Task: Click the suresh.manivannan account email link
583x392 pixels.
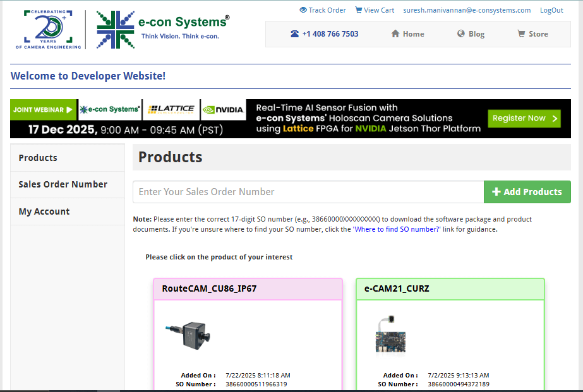Action: point(467,10)
